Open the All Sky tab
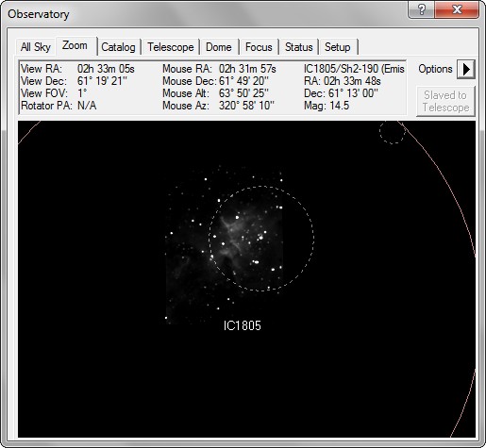The image size is (486, 448). point(36,47)
